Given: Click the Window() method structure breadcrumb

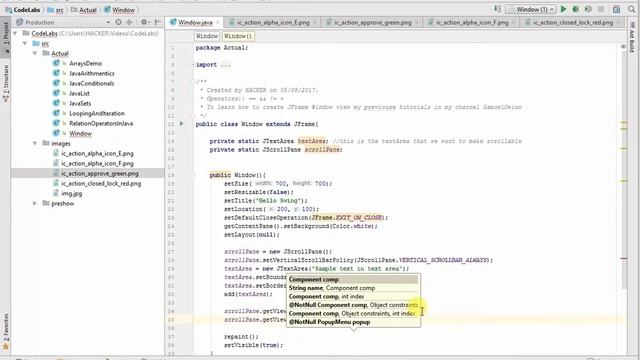Looking at the screenshot, I should [238, 36].
